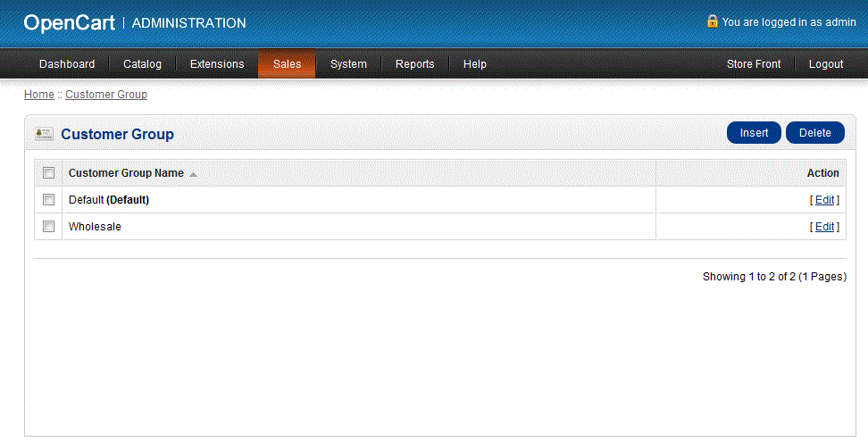Open the Catalog menu
868x442 pixels.
tap(142, 64)
